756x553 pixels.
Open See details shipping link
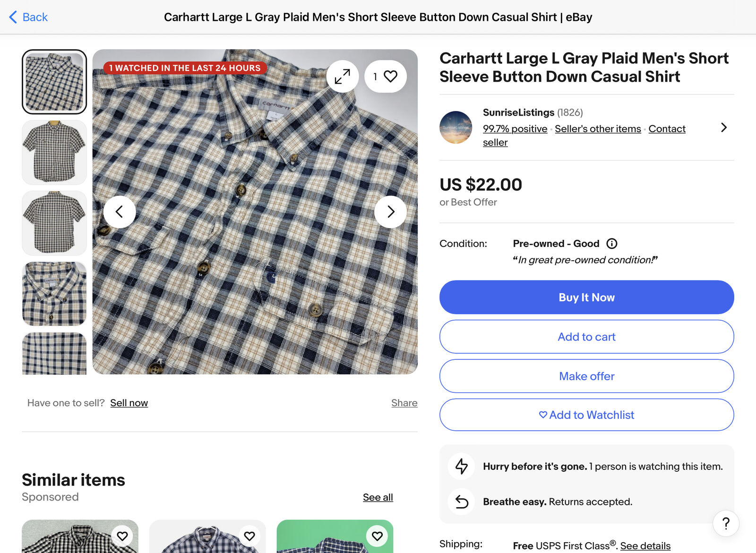coord(645,546)
